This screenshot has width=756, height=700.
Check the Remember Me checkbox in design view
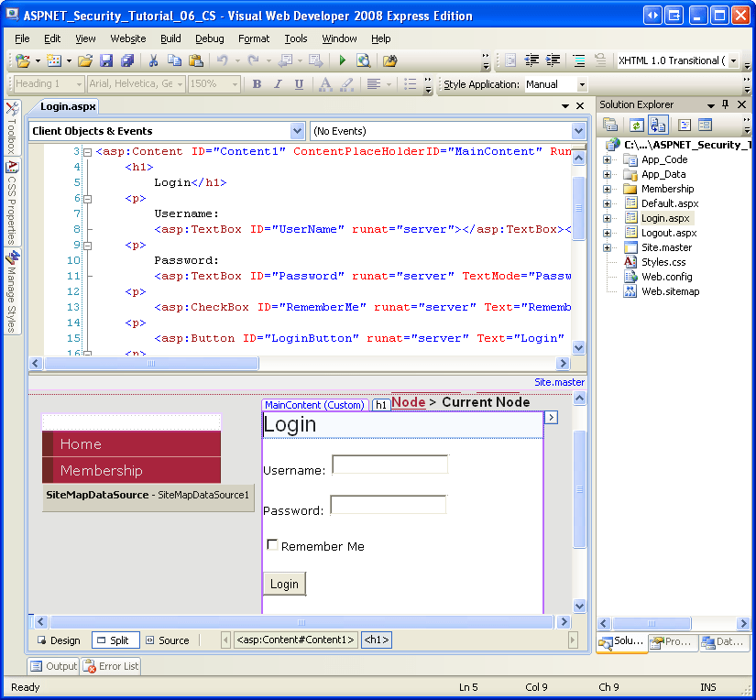click(x=272, y=544)
